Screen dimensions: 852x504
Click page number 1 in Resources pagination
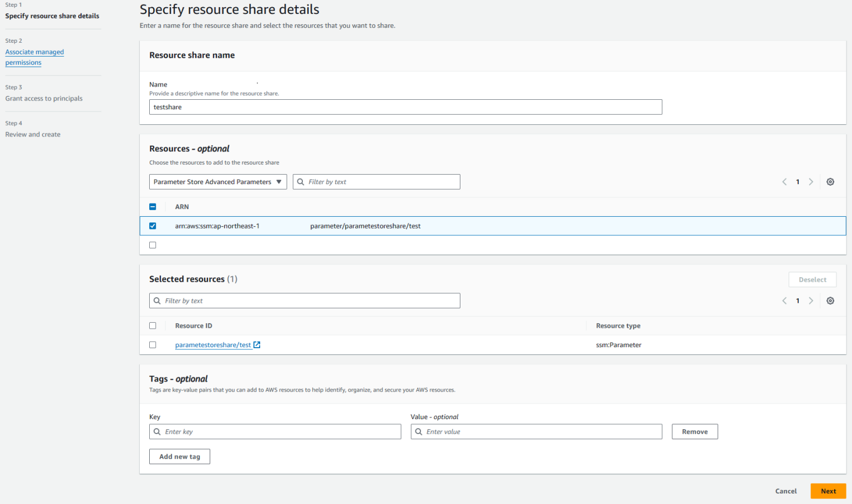[798, 182]
